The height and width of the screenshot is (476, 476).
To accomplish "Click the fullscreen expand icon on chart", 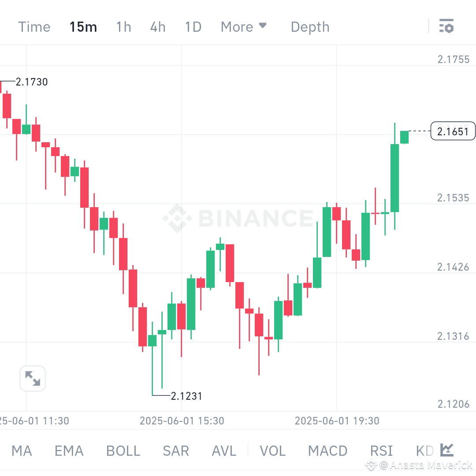I will [x=33, y=378].
